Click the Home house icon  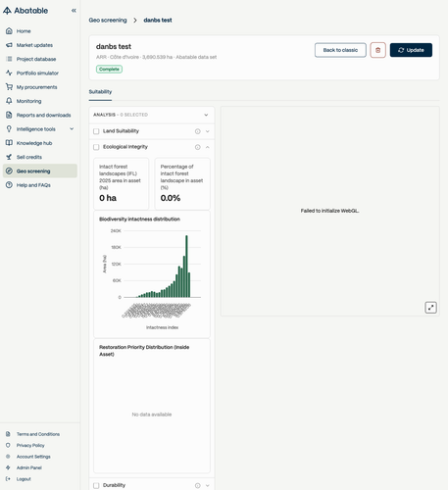[x=9, y=31]
